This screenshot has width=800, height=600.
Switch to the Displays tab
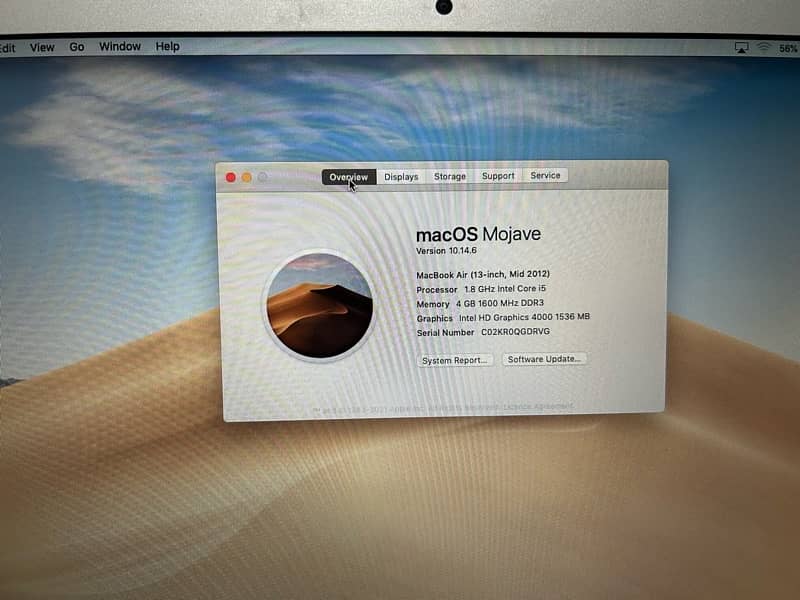pyautogui.click(x=401, y=177)
